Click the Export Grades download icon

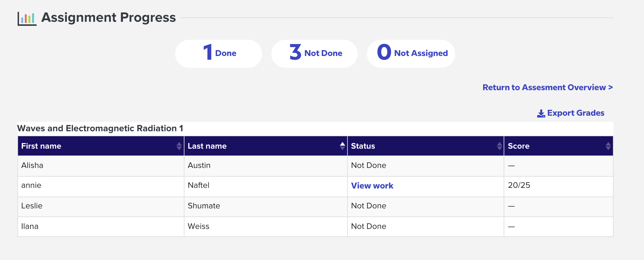pyautogui.click(x=541, y=114)
